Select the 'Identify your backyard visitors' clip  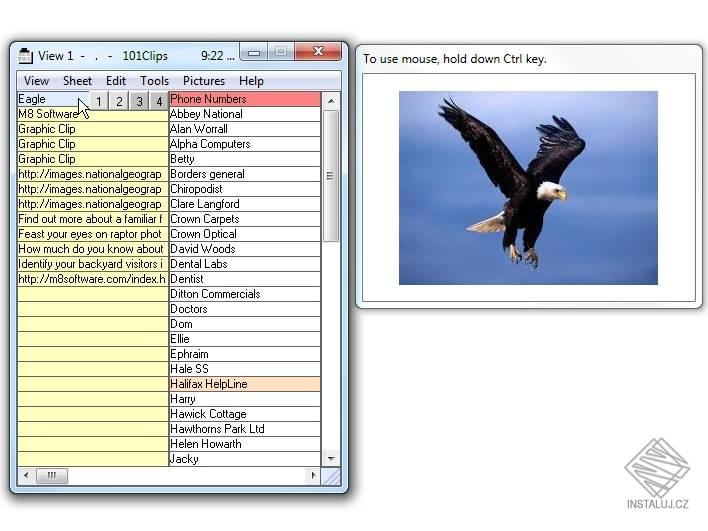click(x=93, y=264)
